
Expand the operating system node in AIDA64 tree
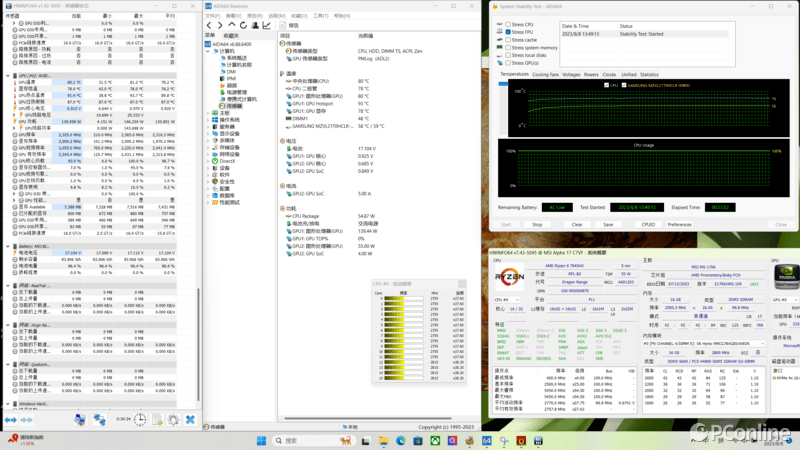coord(208,120)
